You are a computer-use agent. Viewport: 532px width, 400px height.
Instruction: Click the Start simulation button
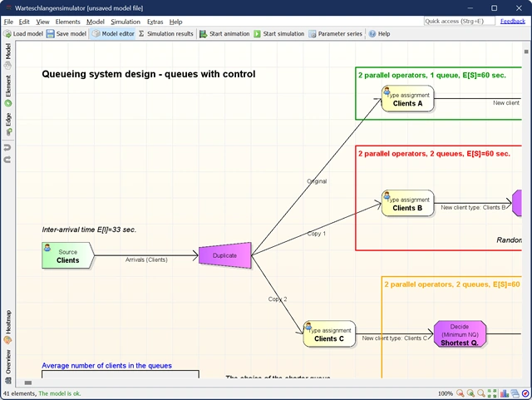click(279, 34)
